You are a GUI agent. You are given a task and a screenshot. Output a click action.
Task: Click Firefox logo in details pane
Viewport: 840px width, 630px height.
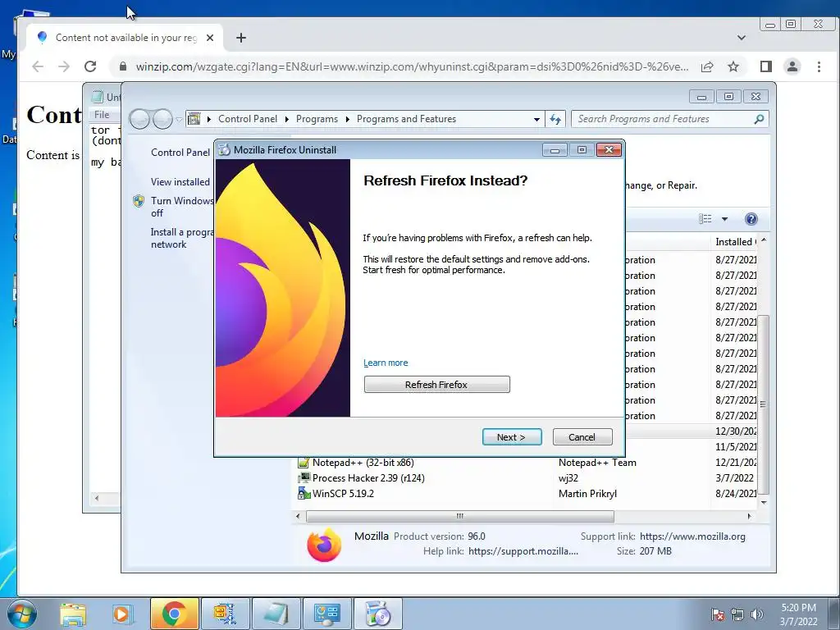point(323,545)
